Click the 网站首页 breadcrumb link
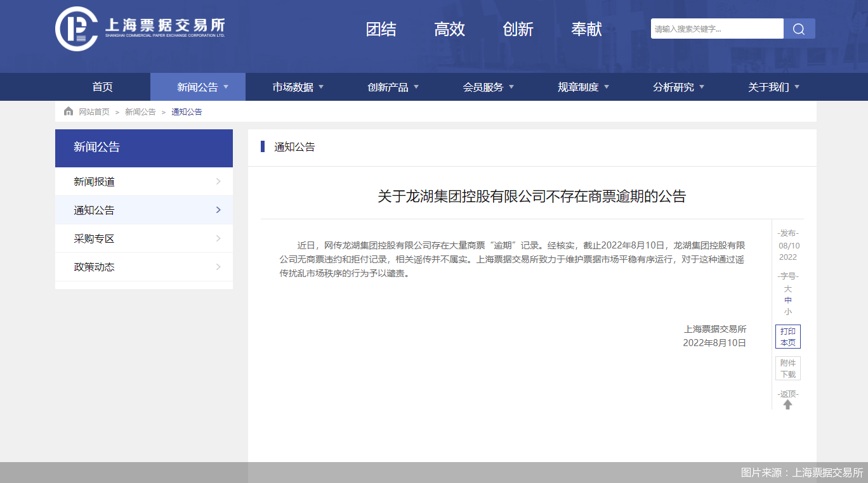The width and height of the screenshot is (868, 483). click(94, 112)
